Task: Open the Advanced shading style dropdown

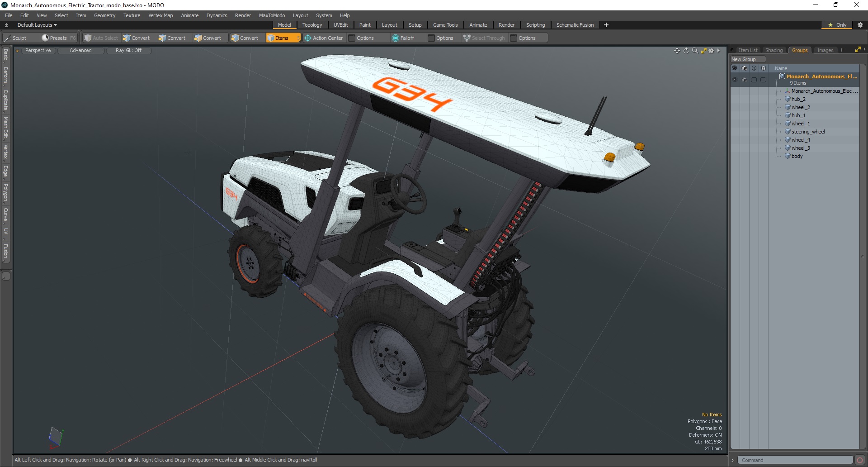Action: click(x=80, y=51)
